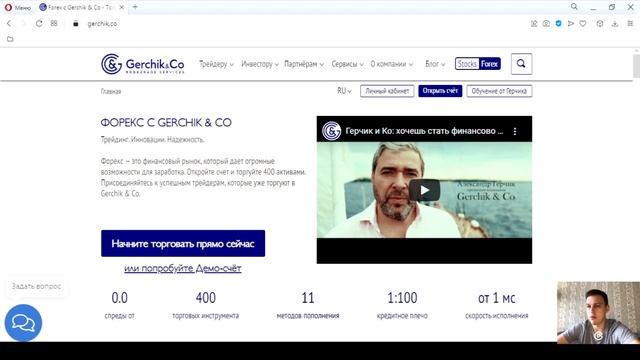Open the video's three-dot options menu
This screenshot has width=640, height=360.
coord(515,131)
